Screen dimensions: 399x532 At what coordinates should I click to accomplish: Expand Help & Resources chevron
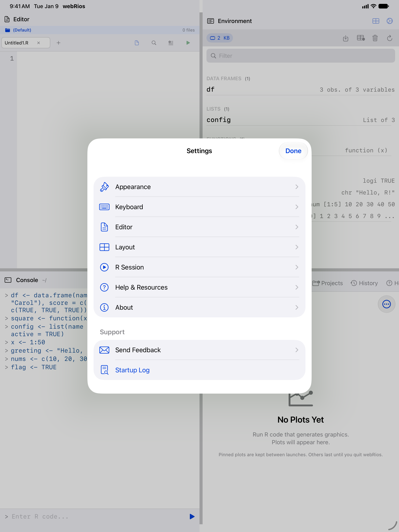[297, 287]
